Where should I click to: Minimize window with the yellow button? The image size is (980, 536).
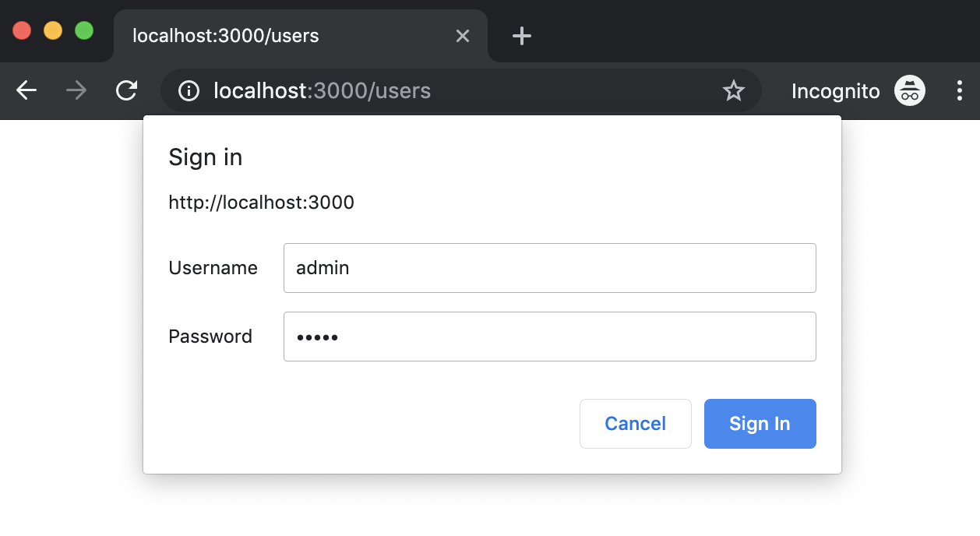click(53, 30)
